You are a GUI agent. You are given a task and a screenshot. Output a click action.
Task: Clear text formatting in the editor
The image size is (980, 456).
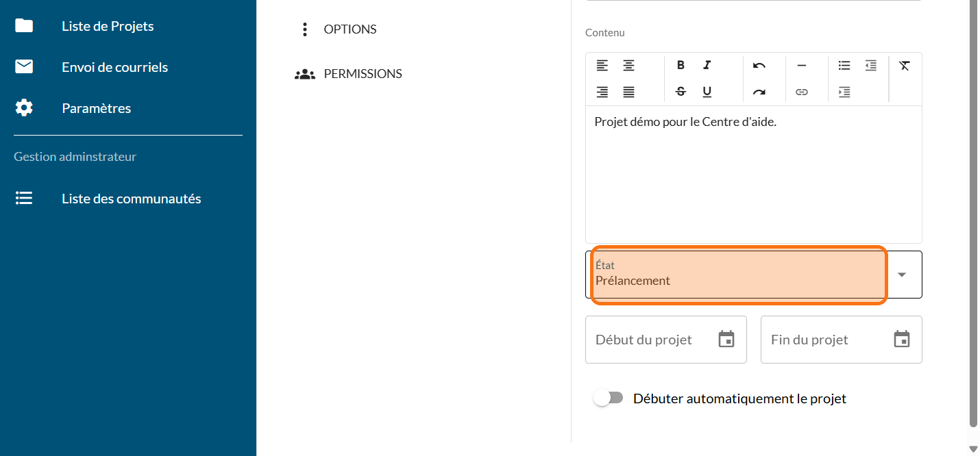[x=905, y=66]
